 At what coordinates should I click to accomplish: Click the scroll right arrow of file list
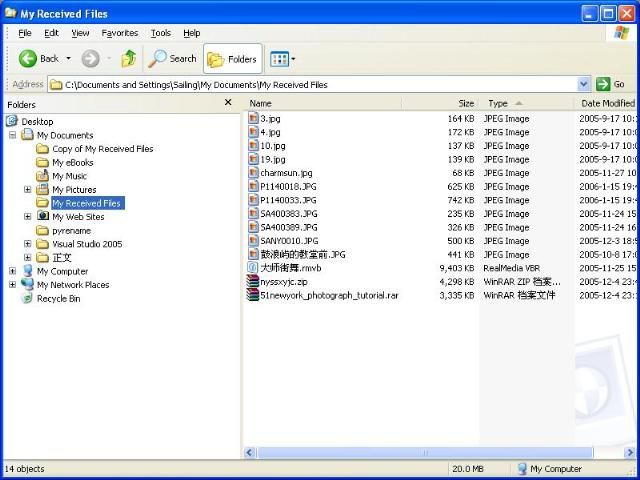click(629, 452)
